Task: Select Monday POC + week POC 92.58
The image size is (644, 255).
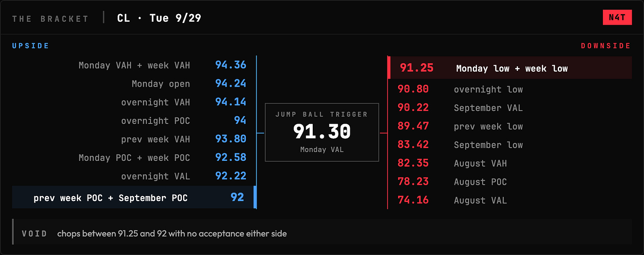Action: point(230,158)
